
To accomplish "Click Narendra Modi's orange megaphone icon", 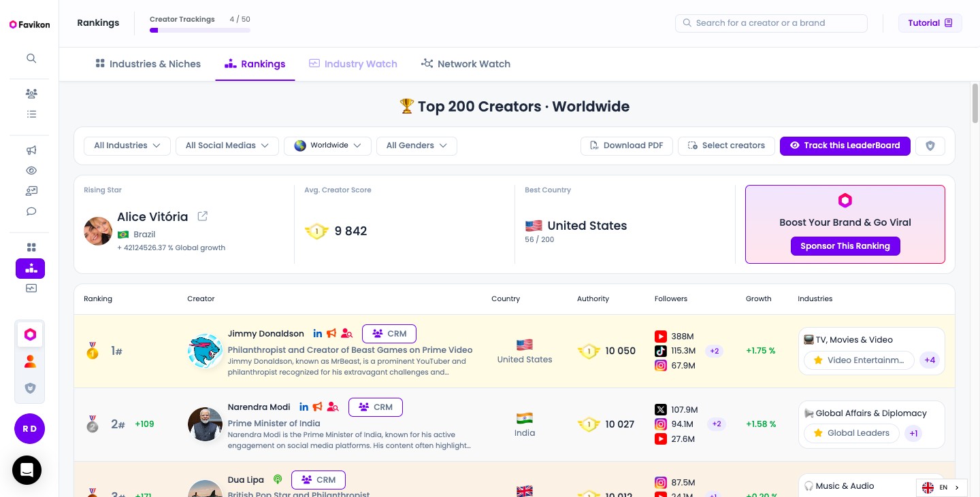I will coord(318,407).
